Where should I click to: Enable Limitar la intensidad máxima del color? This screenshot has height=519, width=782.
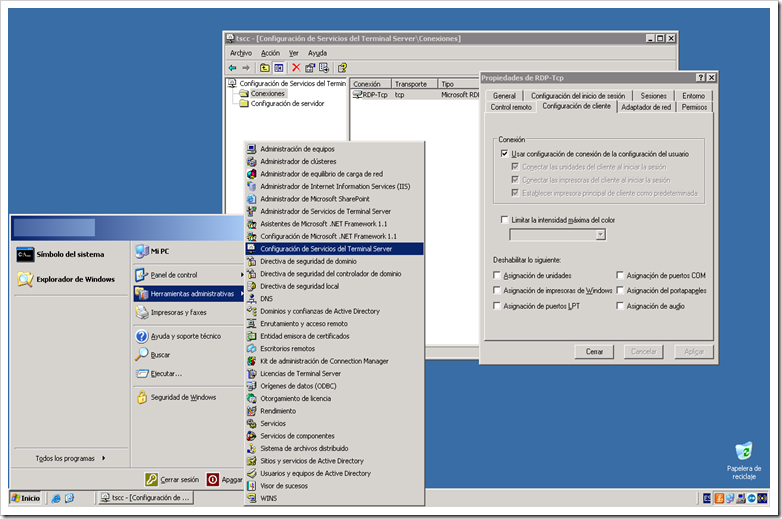click(504, 220)
